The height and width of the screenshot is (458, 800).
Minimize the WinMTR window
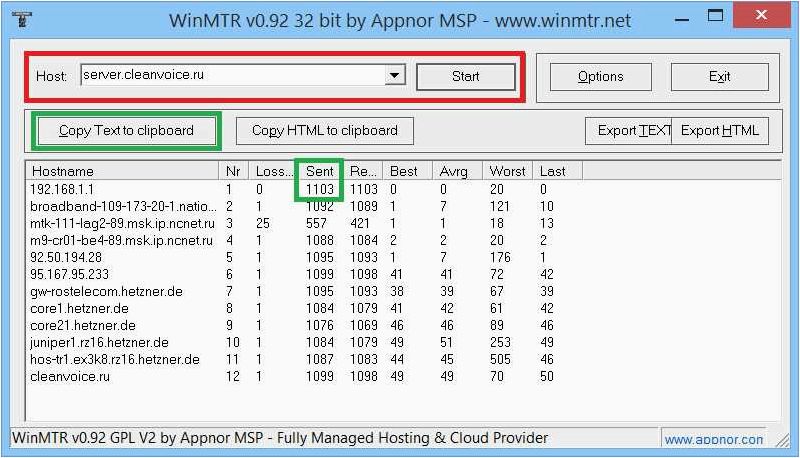click(x=682, y=20)
